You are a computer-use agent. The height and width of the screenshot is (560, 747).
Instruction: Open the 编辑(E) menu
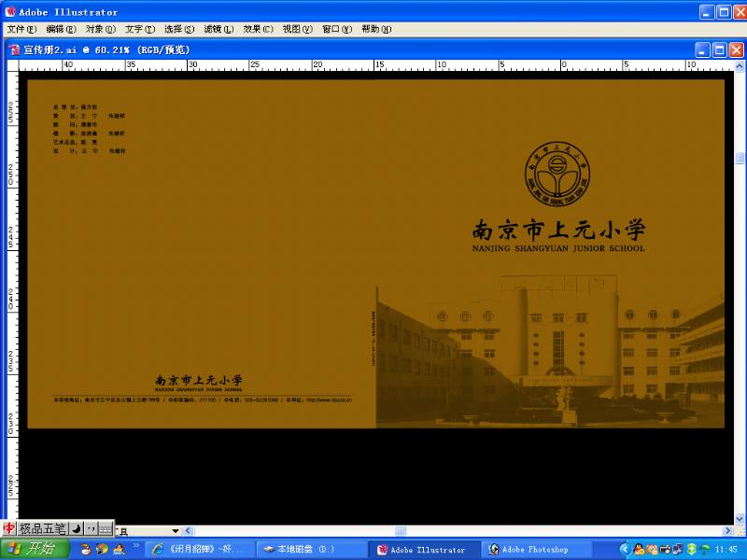click(x=61, y=30)
